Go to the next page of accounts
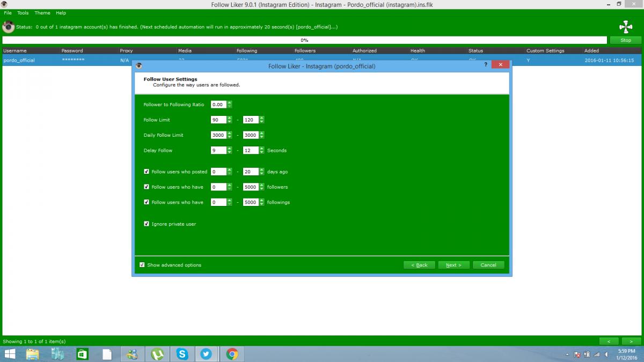The height and width of the screenshot is (362, 644). pyautogui.click(x=631, y=341)
